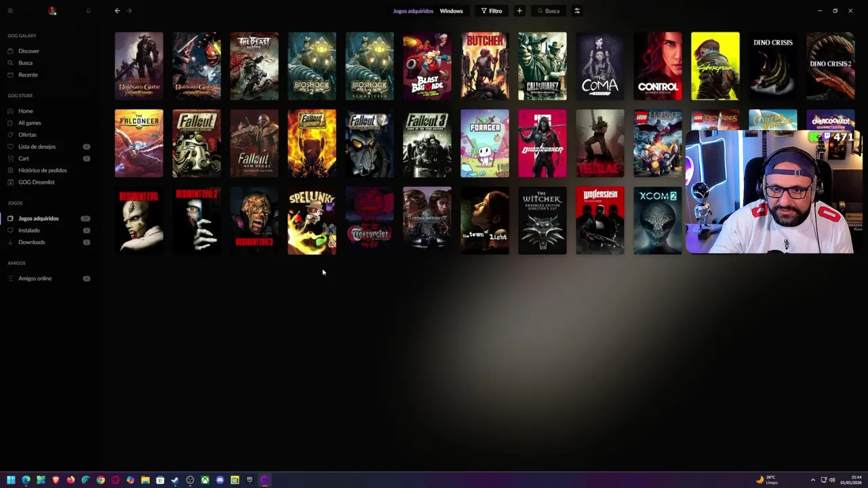The width and height of the screenshot is (868, 488).
Task: Open Brave browser from the taskbar
Action: [x=56, y=480]
